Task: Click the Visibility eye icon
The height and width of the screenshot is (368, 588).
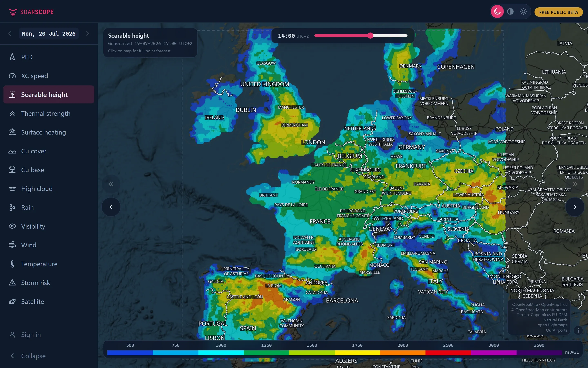Action: click(12, 226)
